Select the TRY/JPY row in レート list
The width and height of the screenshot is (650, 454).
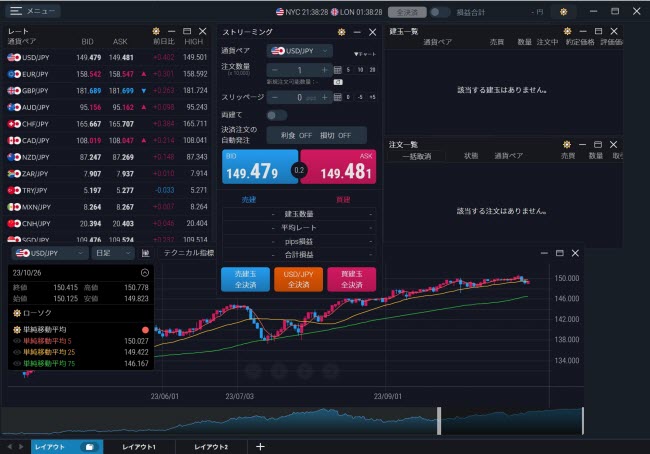coord(108,190)
